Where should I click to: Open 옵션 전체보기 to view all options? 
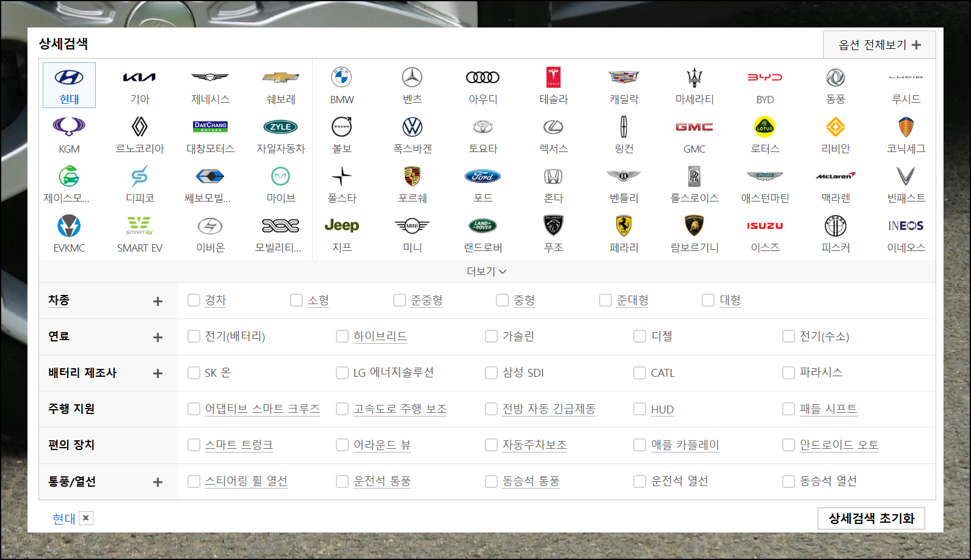(879, 45)
